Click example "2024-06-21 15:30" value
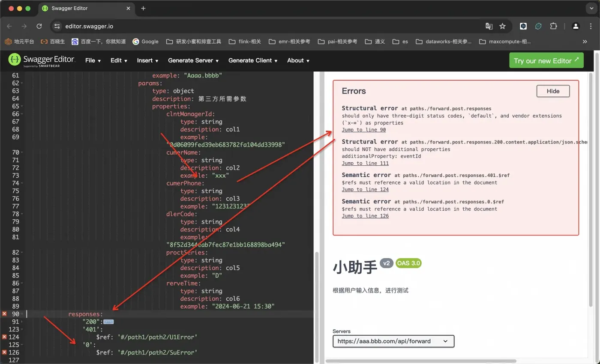 click(x=243, y=306)
